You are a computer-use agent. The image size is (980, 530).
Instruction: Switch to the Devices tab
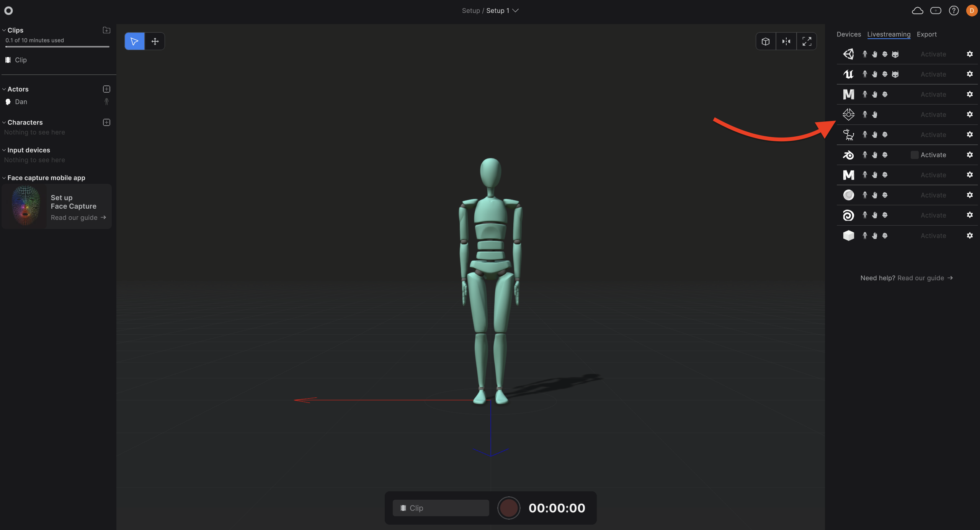[849, 34]
